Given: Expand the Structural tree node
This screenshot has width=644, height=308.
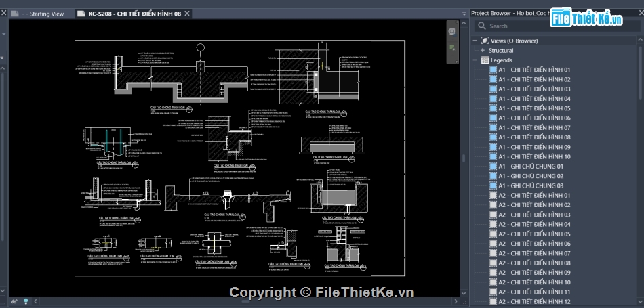Looking at the screenshot, I should [482, 51].
